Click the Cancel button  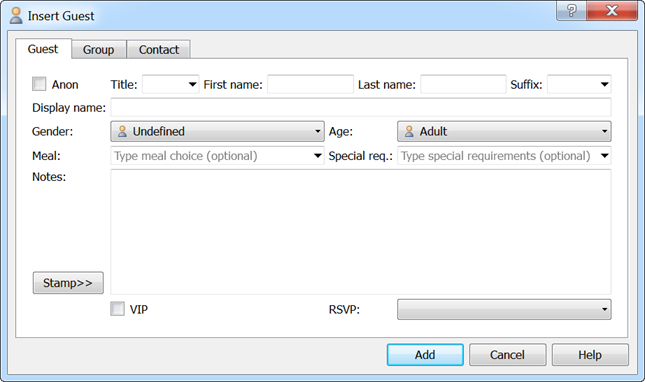pyautogui.click(x=508, y=354)
